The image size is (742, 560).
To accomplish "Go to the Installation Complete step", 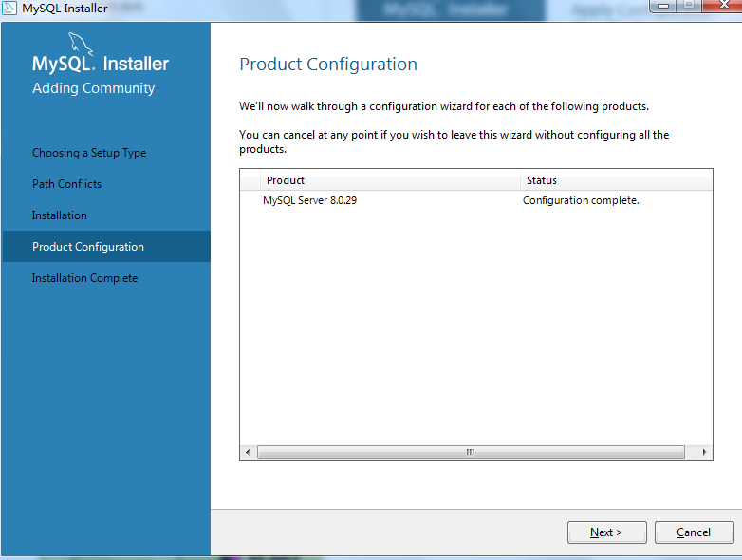I will point(84,278).
